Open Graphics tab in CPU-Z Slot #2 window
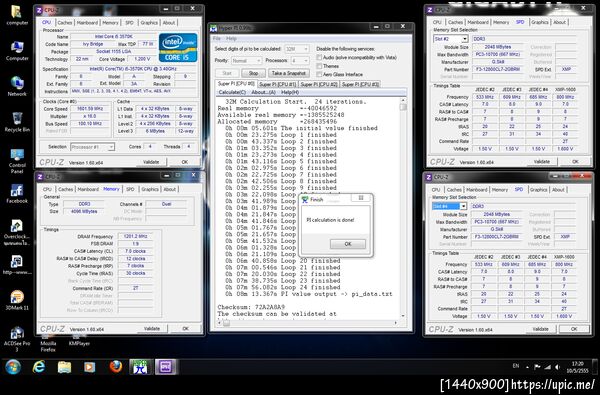 point(540,22)
